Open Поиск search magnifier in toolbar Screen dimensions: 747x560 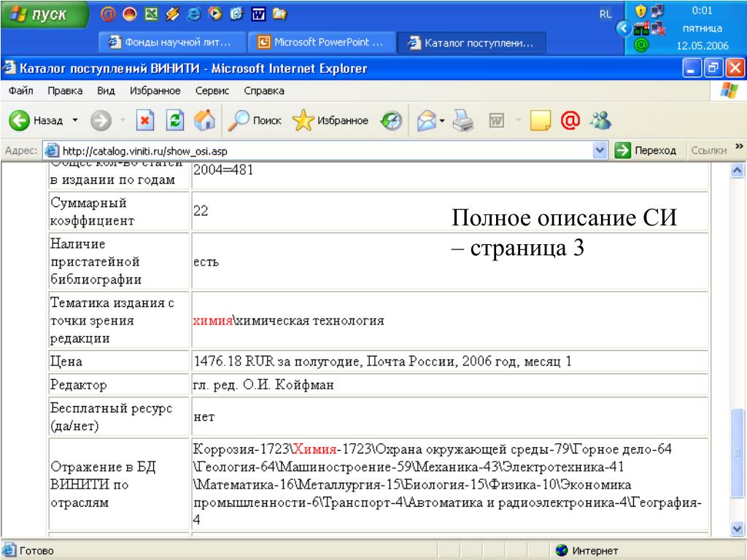click(254, 120)
